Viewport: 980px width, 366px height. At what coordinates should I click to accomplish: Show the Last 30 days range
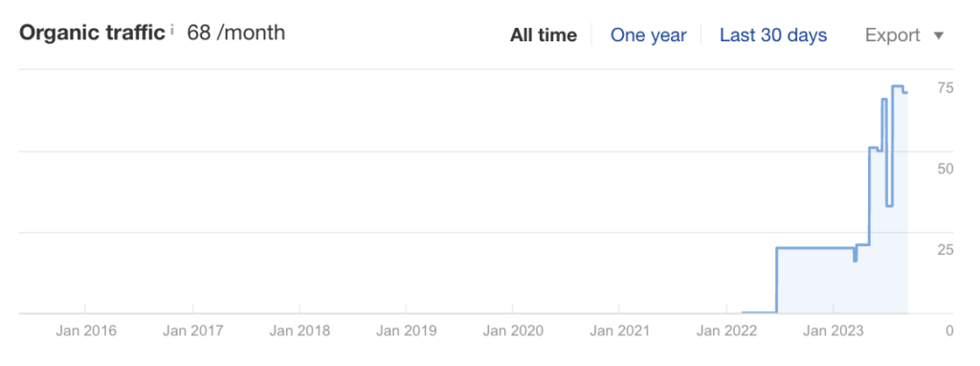(x=773, y=35)
